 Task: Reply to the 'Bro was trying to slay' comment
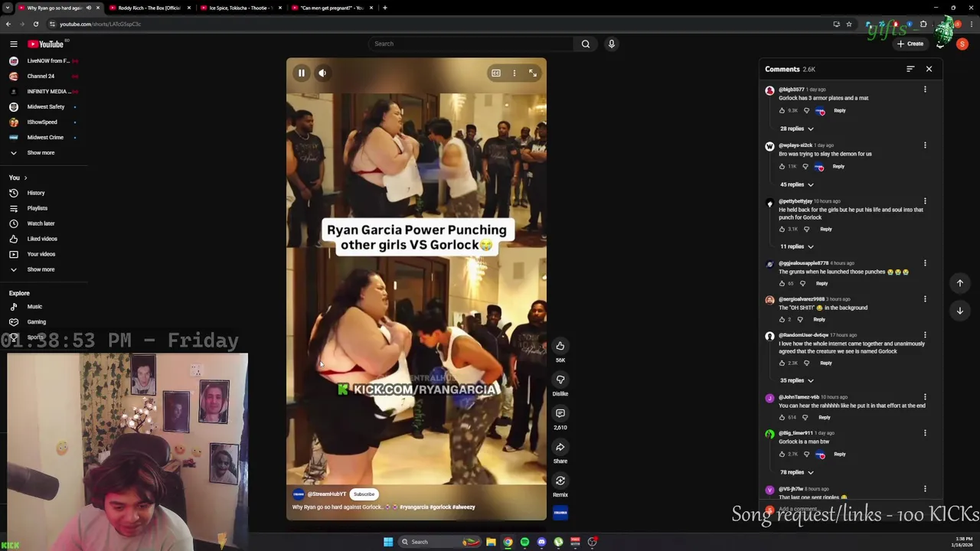pos(838,167)
